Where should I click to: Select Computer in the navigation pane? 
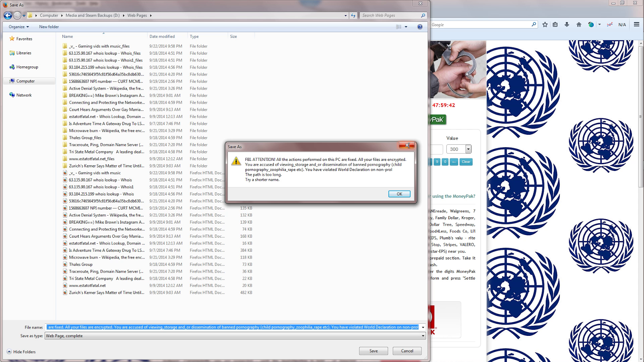[25, 81]
